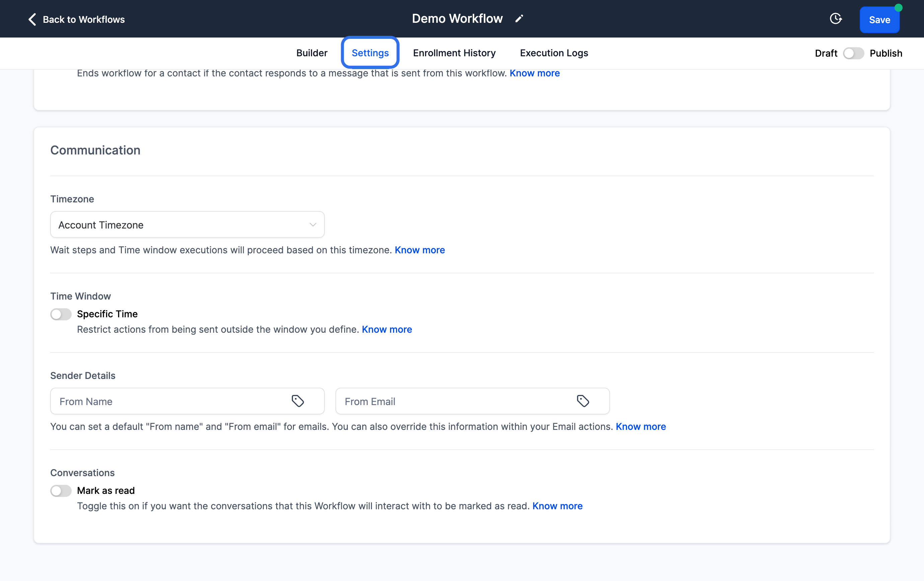Click the Draft label

(x=826, y=53)
